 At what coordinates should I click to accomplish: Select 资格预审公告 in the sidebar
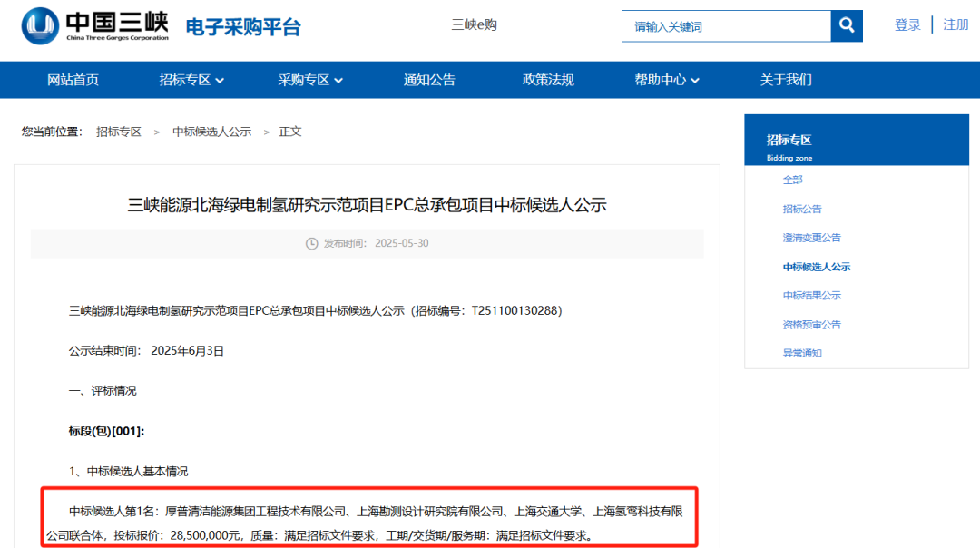(812, 324)
